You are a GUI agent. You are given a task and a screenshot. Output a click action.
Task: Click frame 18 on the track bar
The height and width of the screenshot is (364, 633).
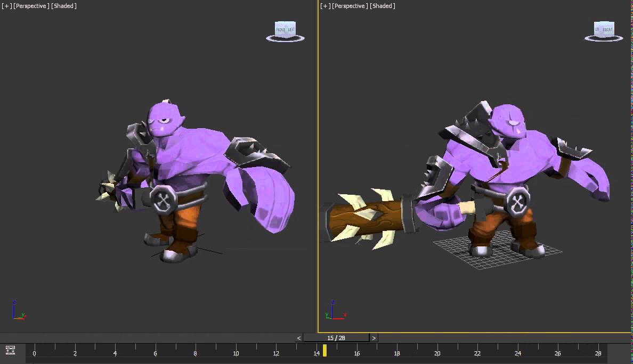tap(397, 353)
